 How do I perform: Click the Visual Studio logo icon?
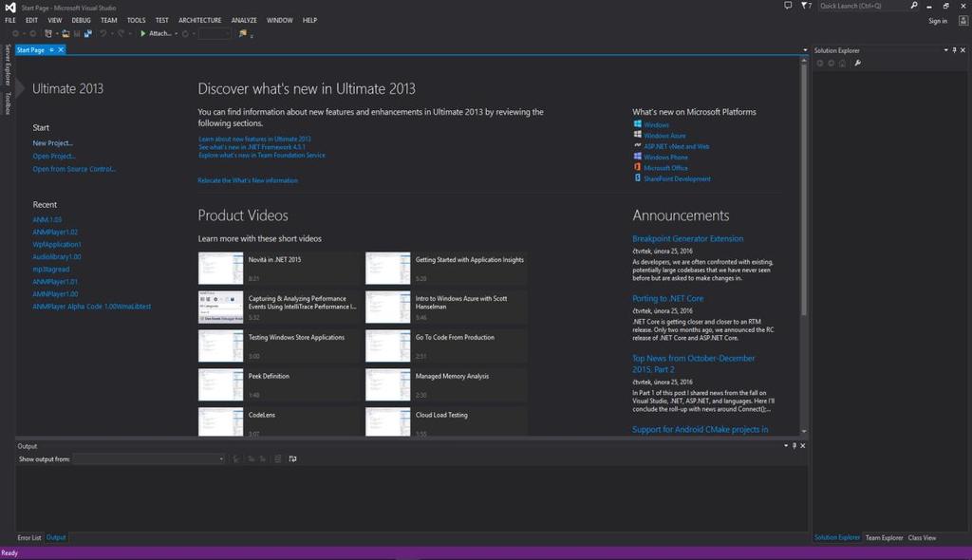9,8
